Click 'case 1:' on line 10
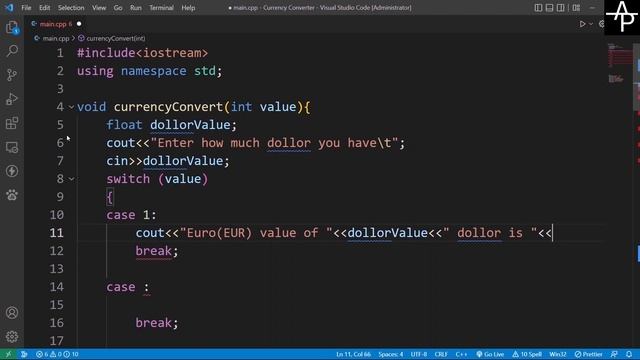Screen dimensions: 640x360 click(131, 215)
